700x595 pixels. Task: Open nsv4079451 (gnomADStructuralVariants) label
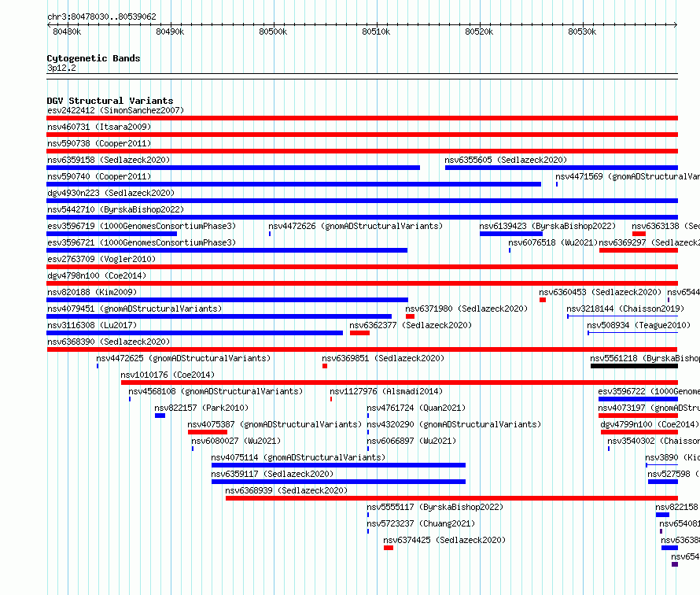coord(134,309)
